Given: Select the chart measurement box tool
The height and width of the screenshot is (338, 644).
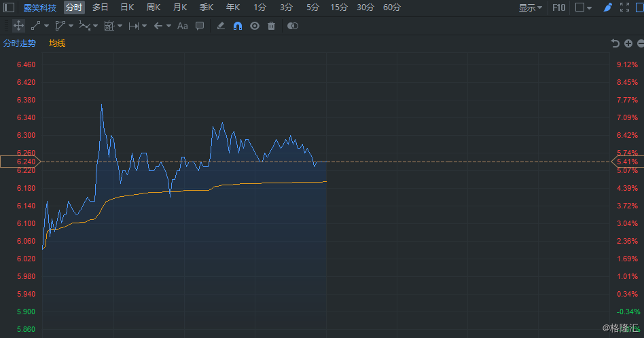Looking at the screenshot, I should [109, 26].
